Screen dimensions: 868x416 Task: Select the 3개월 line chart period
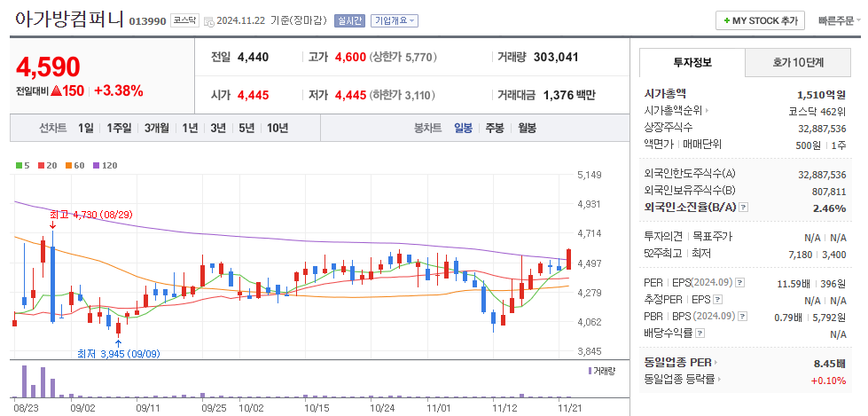[x=157, y=129]
